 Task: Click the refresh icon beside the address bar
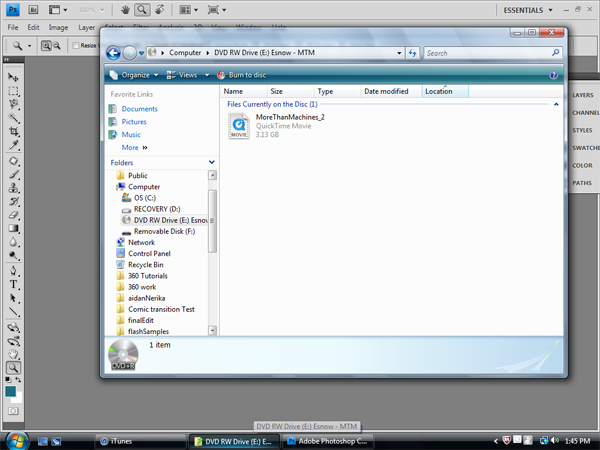click(x=410, y=53)
